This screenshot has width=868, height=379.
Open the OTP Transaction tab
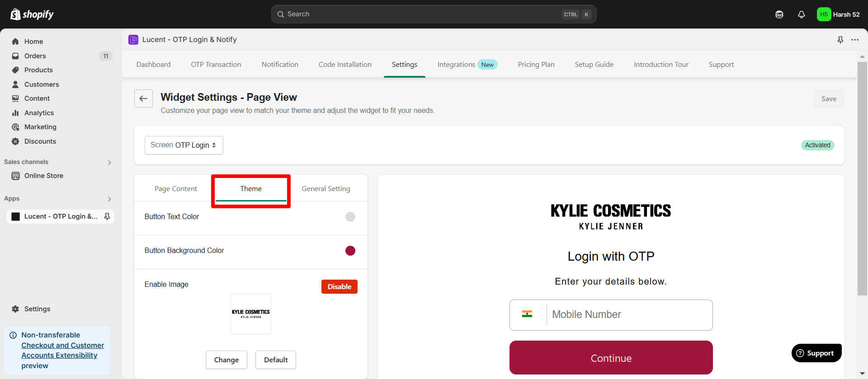(x=216, y=65)
